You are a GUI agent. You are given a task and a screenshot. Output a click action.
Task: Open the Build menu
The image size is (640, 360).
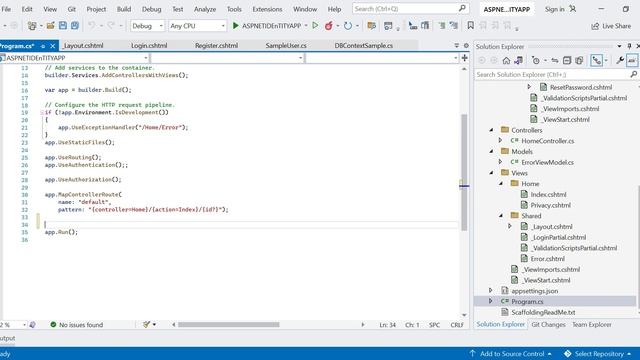point(124,9)
